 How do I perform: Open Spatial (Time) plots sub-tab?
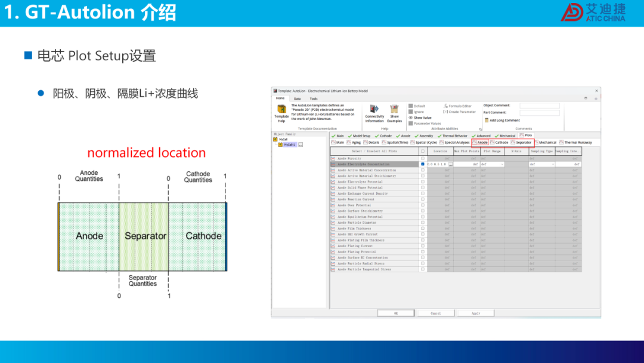[395, 142]
